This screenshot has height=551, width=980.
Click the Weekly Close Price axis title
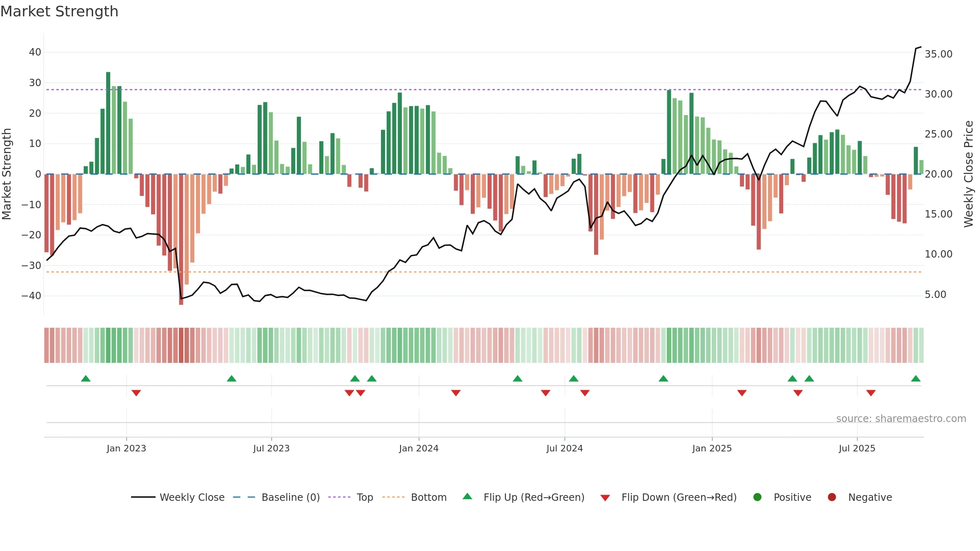point(969,174)
